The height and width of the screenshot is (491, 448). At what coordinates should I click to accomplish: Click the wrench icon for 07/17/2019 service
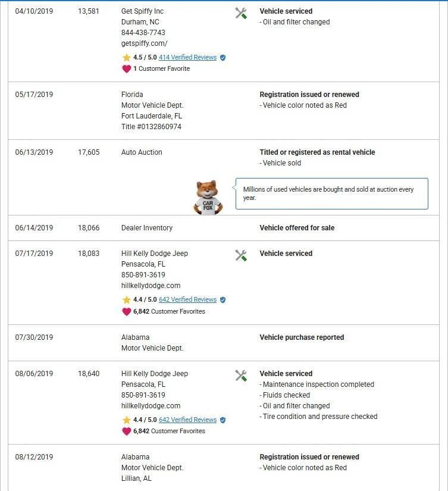click(241, 255)
